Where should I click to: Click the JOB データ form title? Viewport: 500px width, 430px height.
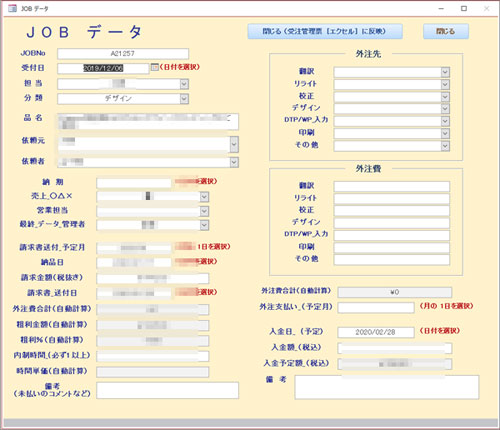pyautogui.click(x=84, y=32)
